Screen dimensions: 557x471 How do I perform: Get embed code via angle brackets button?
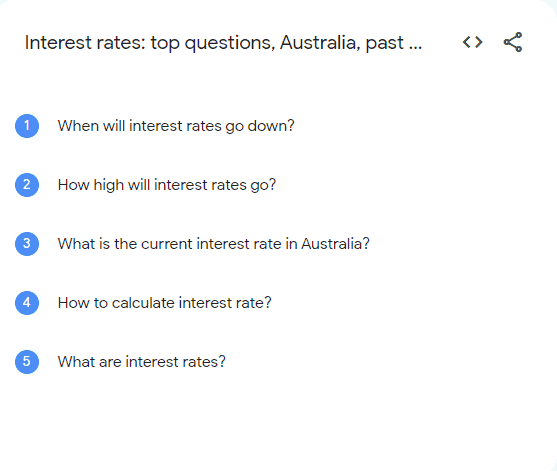(x=472, y=42)
